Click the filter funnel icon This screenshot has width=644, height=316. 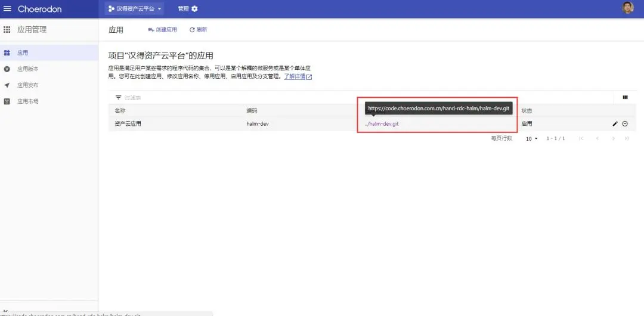118,98
